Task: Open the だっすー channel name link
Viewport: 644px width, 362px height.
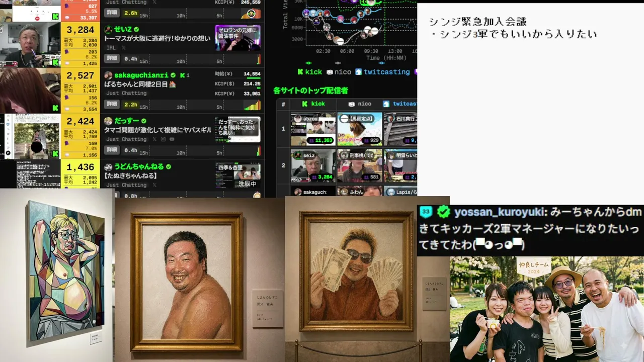Action: pos(127,121)
